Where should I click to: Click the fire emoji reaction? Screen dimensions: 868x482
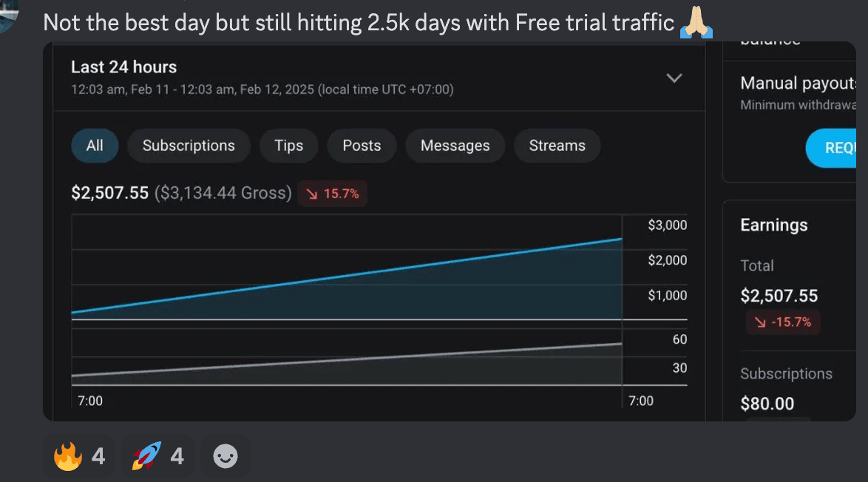[x=79, y=457]
